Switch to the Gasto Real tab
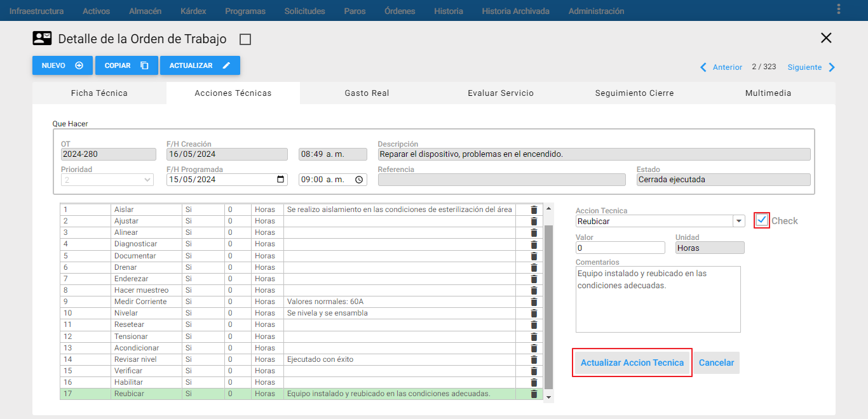Screen dimensions: 868x419 367,93
